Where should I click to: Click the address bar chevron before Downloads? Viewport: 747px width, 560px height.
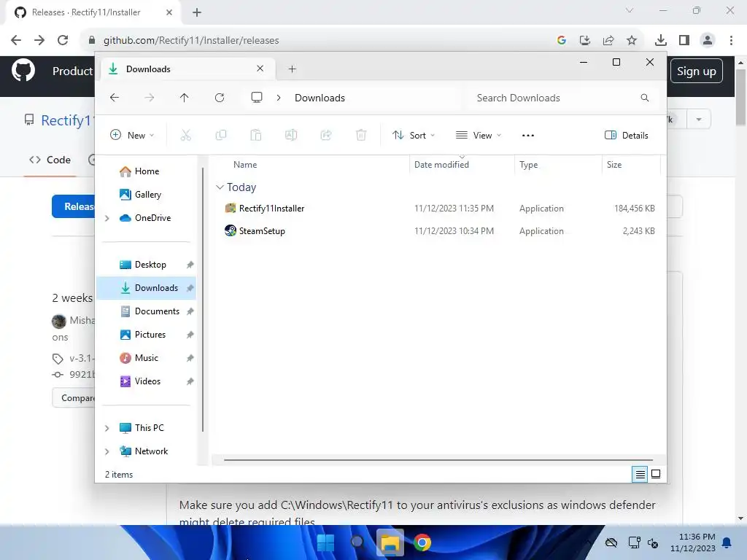pos(279,98)
